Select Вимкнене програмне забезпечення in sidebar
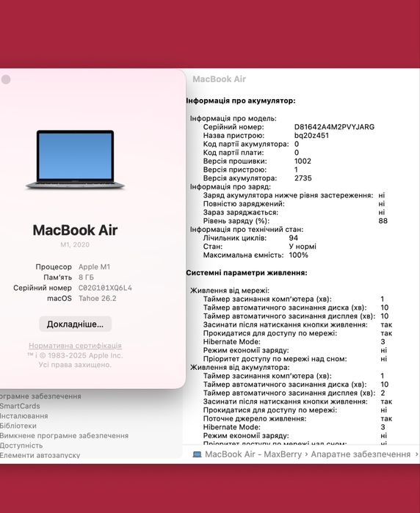 64,435
